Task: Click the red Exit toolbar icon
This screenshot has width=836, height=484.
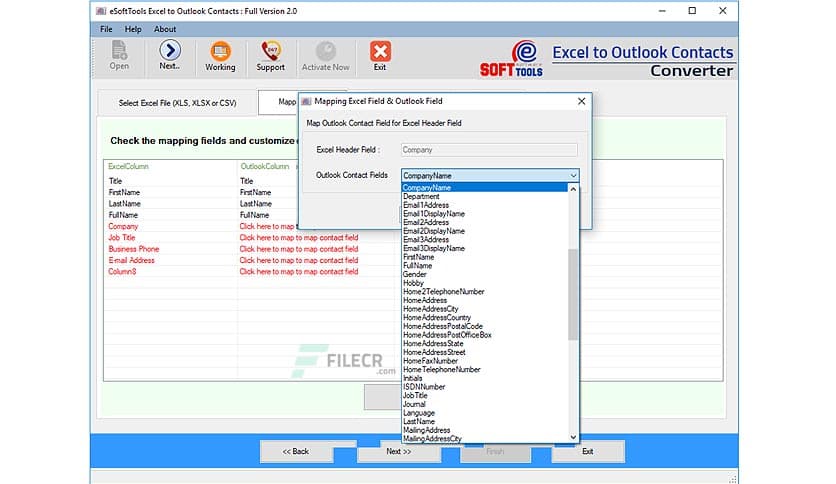Action: click(x=380, y=56)
